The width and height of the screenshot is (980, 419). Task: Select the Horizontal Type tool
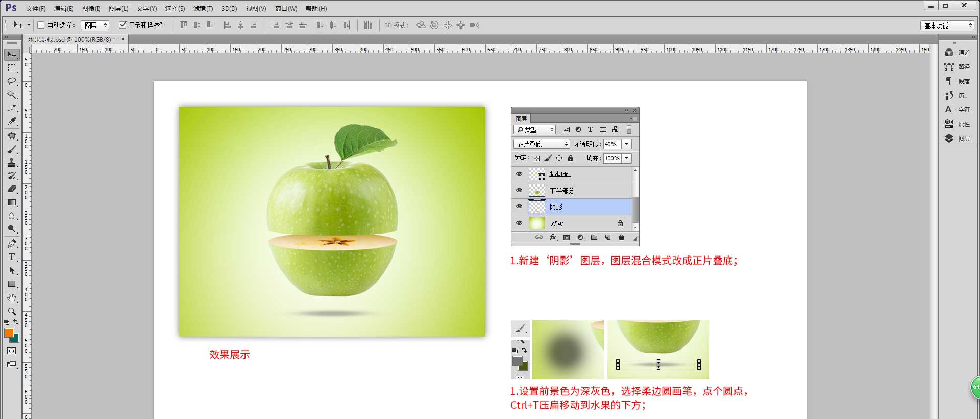[x=12, y=257]
